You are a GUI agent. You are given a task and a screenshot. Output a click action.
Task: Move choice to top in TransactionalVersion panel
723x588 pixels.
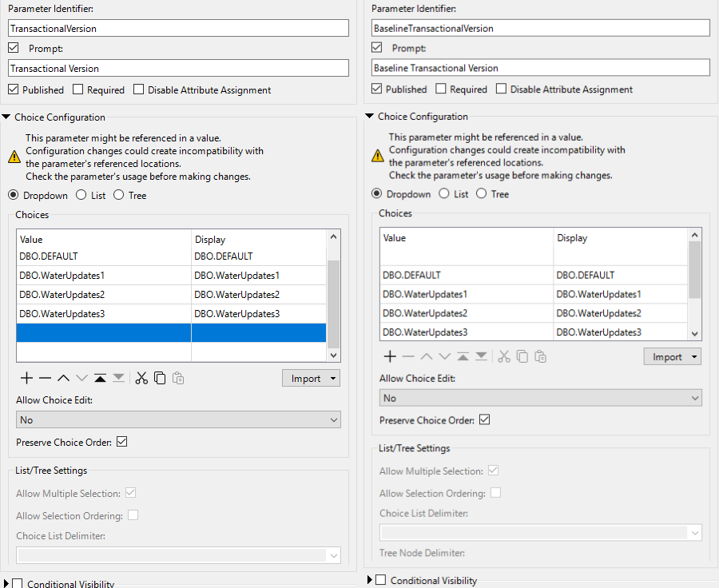(x=100, y=378)
